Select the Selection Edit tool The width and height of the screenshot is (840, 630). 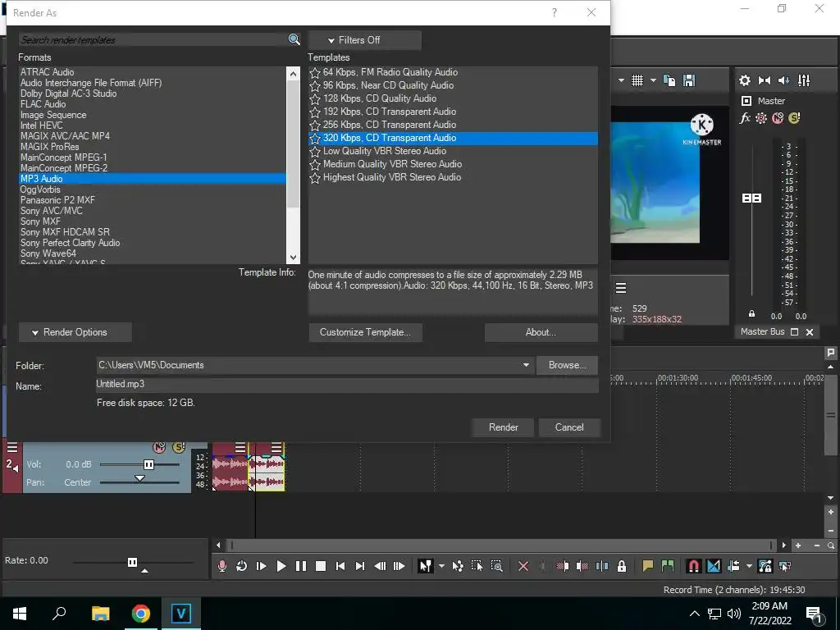[477, 566]
